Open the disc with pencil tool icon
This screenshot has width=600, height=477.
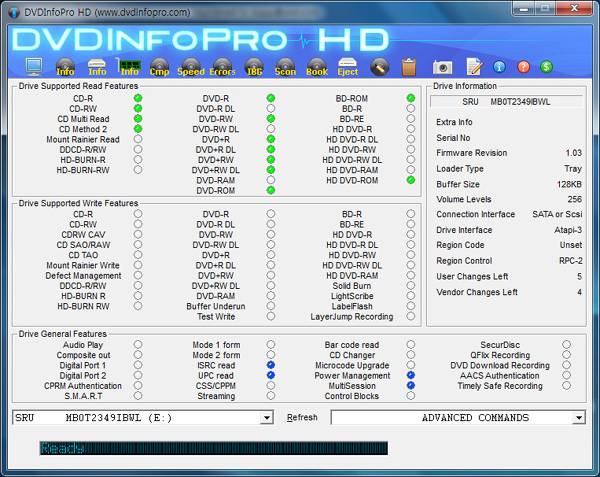click(380, 67)
